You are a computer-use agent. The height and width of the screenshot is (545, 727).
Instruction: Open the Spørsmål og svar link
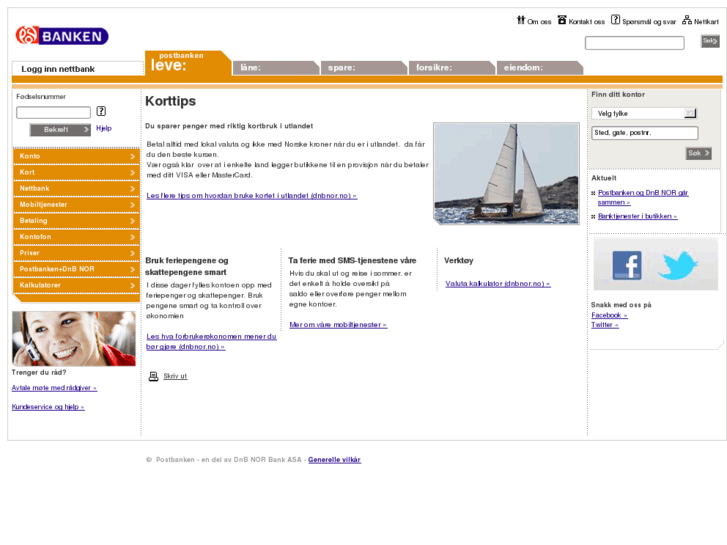pyautogui.click(x=649, y=22)
